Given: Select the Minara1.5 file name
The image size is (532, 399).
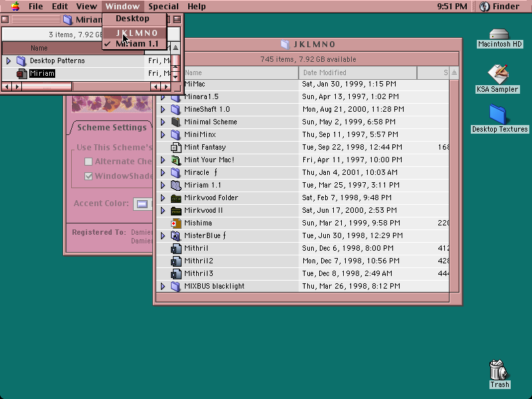Looking at the screenshot, I should [x=201, y=96].
